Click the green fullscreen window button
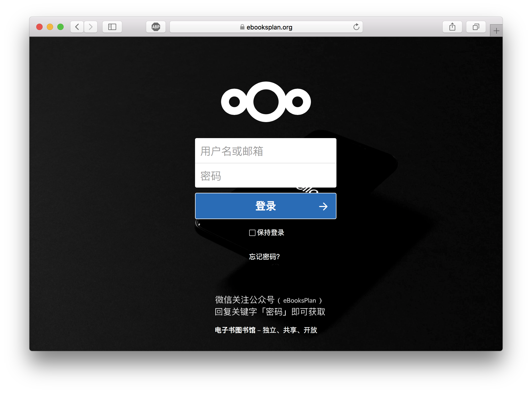The image size is (532, 393). tap(60, 27)
